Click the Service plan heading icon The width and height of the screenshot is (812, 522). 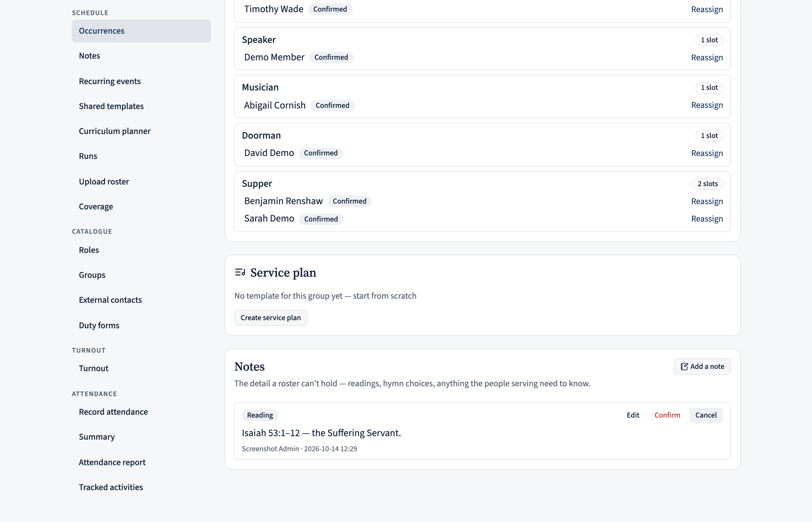click(x=240, y=272)
